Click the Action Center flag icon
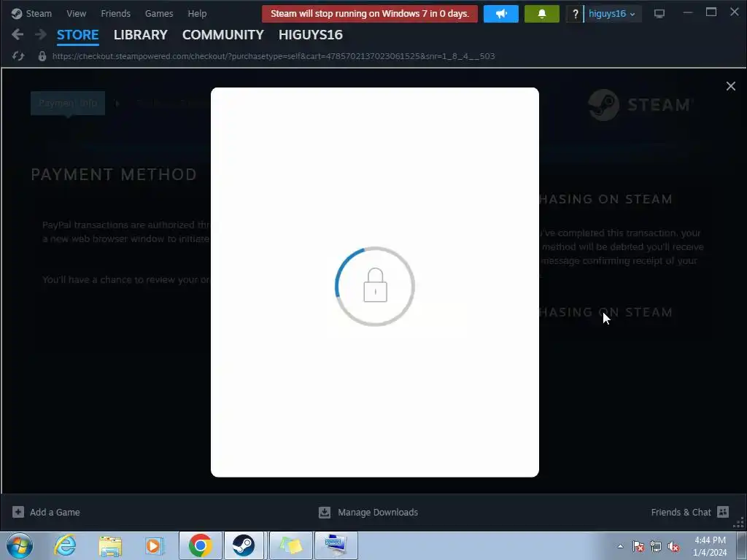This screenshot has height=560, width=747. pos(638,546)
